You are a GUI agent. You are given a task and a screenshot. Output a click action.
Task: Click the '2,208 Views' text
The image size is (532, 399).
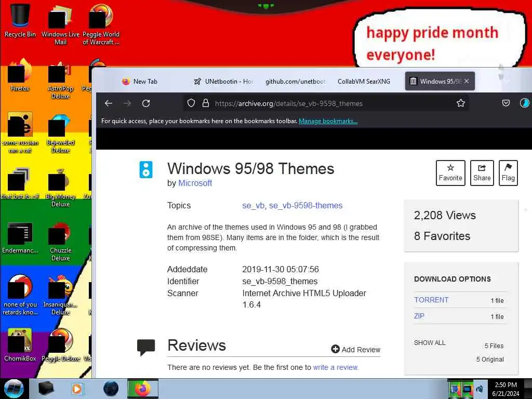(445, 215)
